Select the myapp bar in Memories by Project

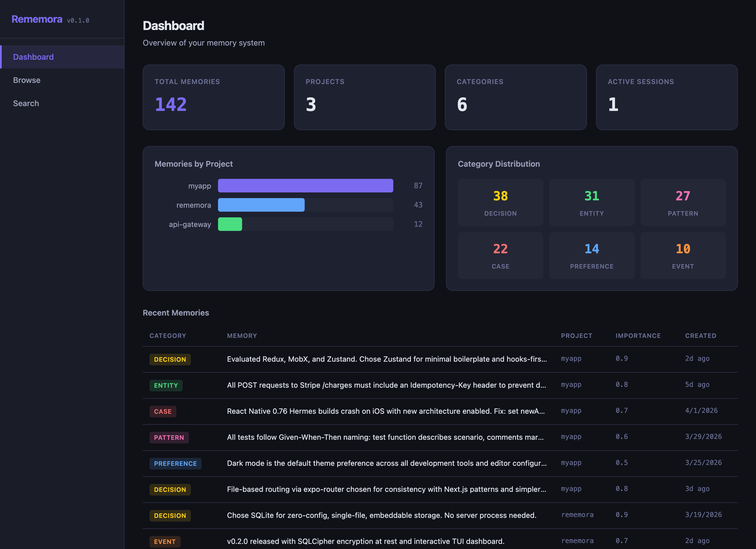[305, 186]
